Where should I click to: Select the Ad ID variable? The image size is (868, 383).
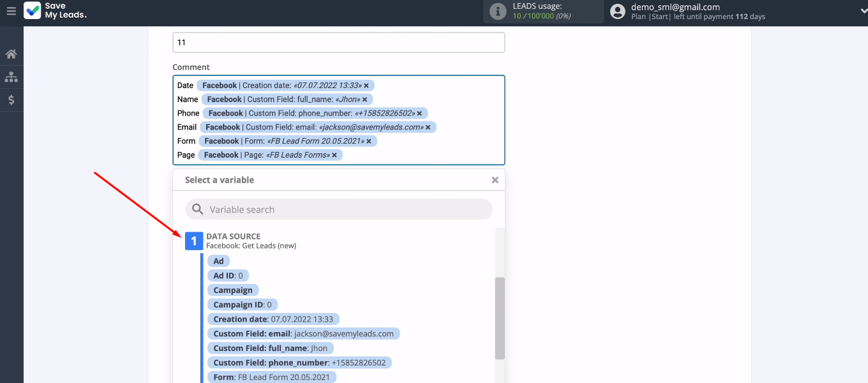[x=228, y=276]
